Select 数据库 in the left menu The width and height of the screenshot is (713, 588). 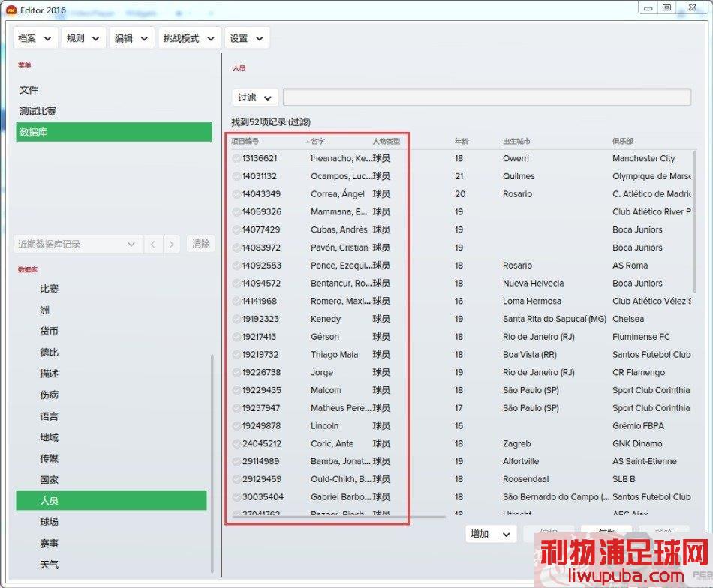click(113, 132)
